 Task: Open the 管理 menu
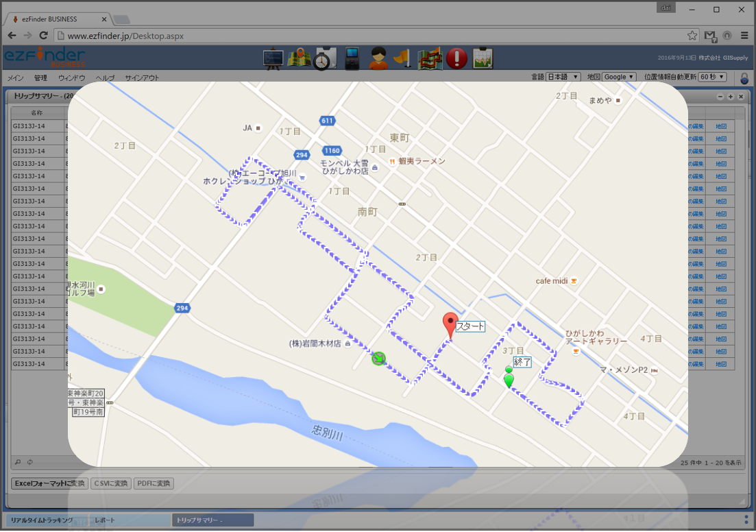[x=40, y=77]
